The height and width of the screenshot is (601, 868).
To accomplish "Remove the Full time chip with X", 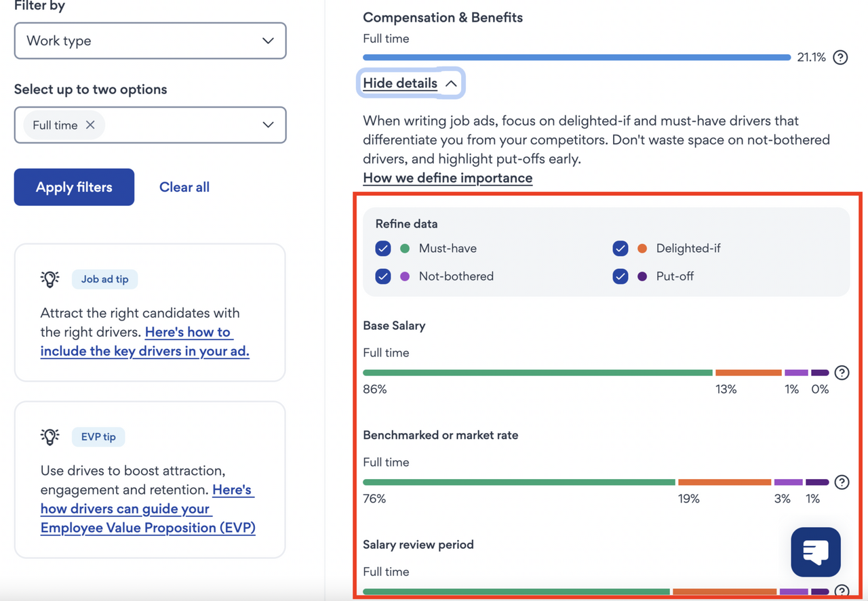I will click(x=90, y=125).
